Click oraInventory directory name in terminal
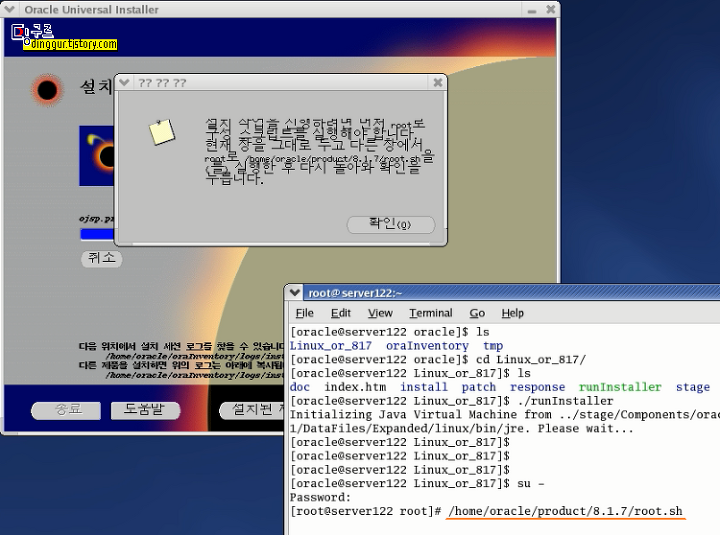Viewport: 720px width, 535px height. (x=427, y=346)
